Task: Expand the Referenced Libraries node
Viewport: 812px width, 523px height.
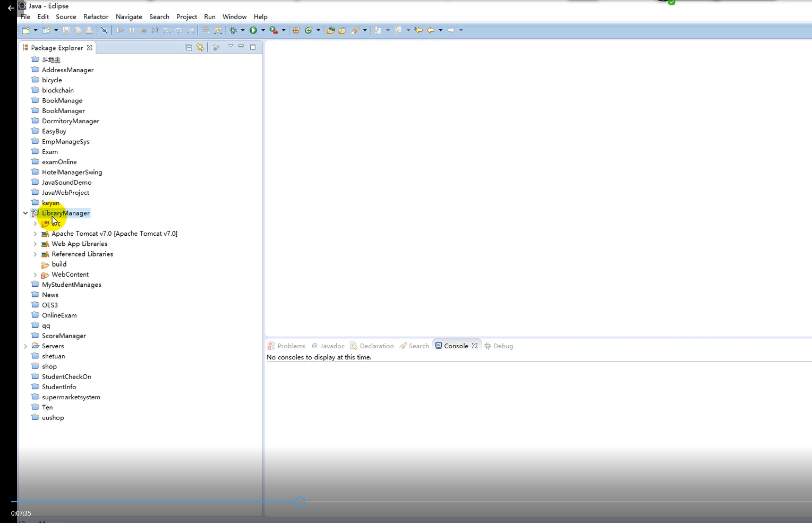Action: point(35,254)
